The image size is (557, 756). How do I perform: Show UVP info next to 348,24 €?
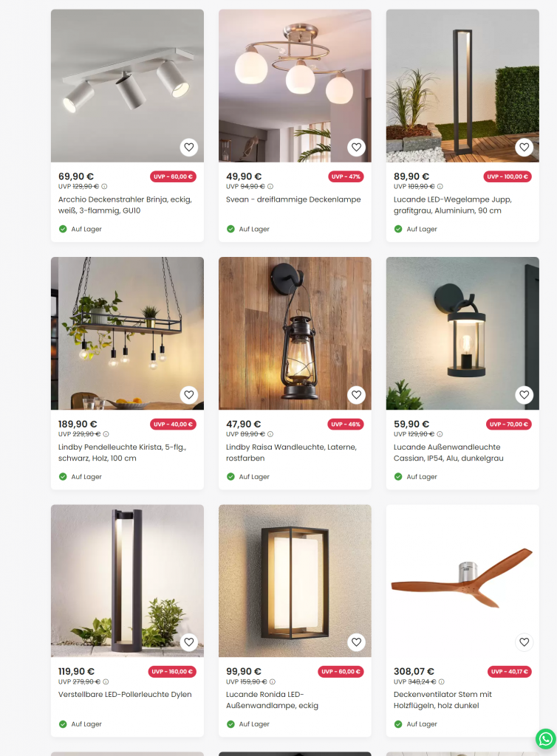tap(442, 681)
